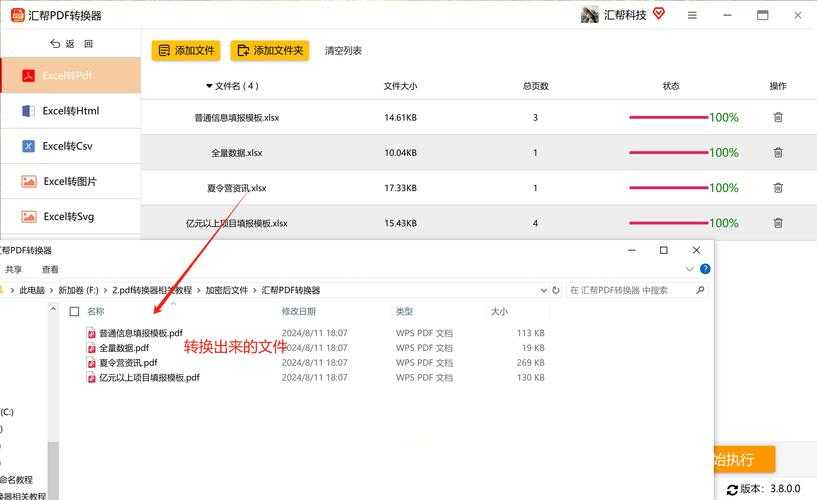Click the 开始执行 orange button

coord(744,459)
